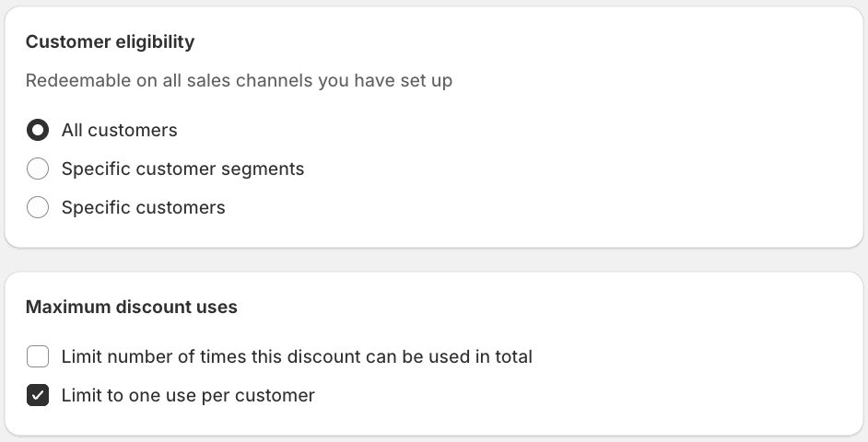
Task: Click the empty circle beside Specific customer segments
Action: click(x=38, y=169)
